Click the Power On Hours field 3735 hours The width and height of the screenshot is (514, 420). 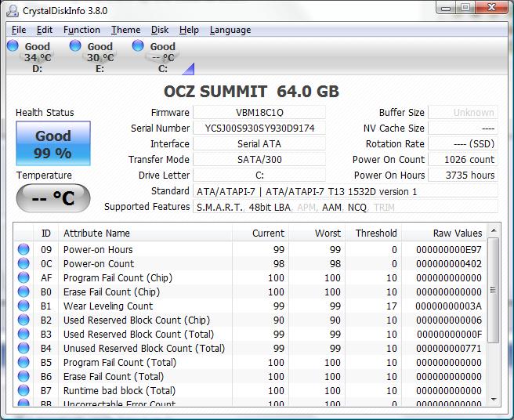[463, 176]
